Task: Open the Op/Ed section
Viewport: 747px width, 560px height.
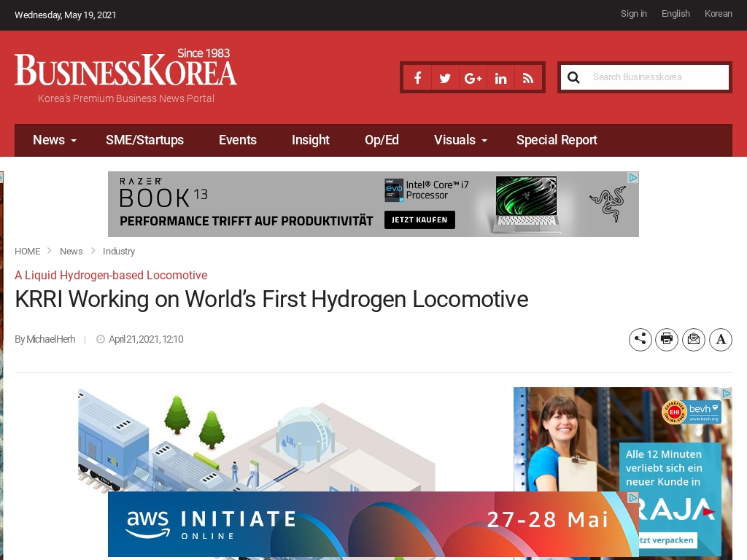Action: pos(382,140)
